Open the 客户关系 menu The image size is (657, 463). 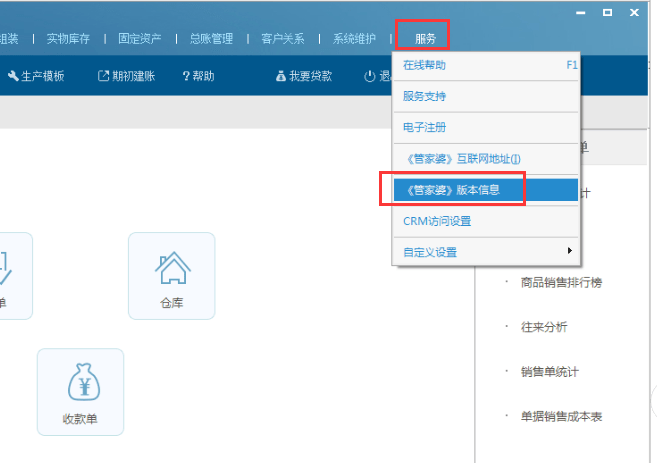[282, 39]
